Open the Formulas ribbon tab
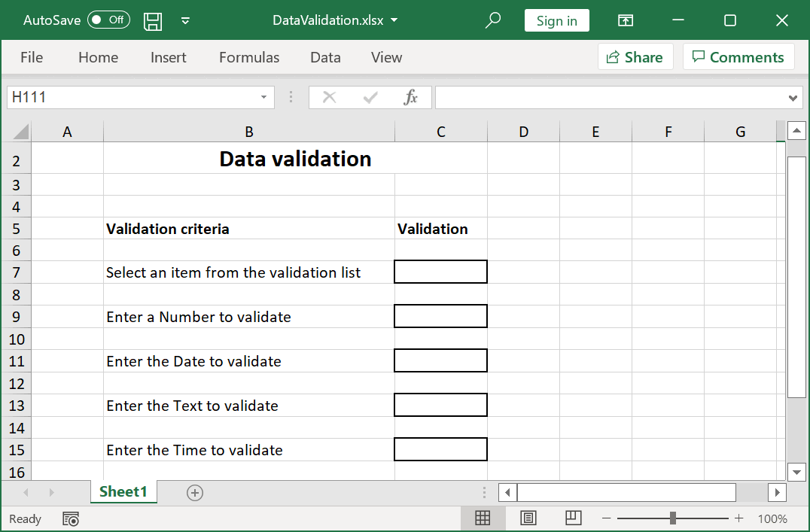The width and height of the screenshot is (810, 532). click(249, 57)
